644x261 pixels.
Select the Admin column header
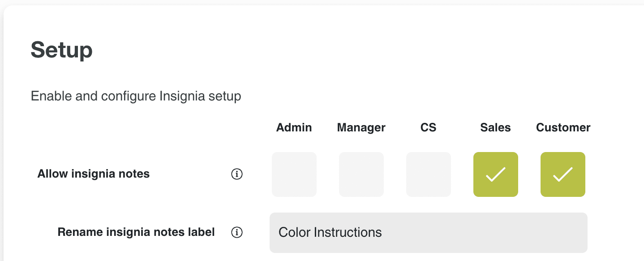pyautogui.click(x=294, y=127)
